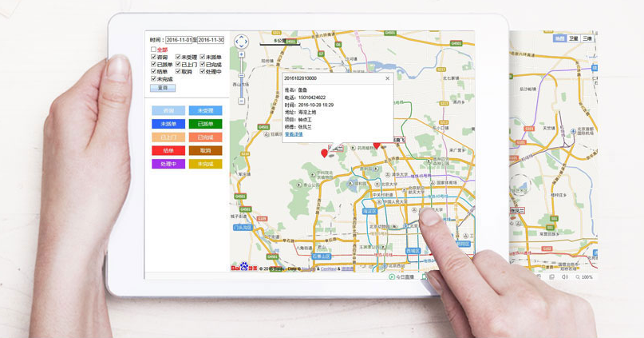
Task: Close the order 2016102810000 info popup
Action: click(x=387, y=78)
